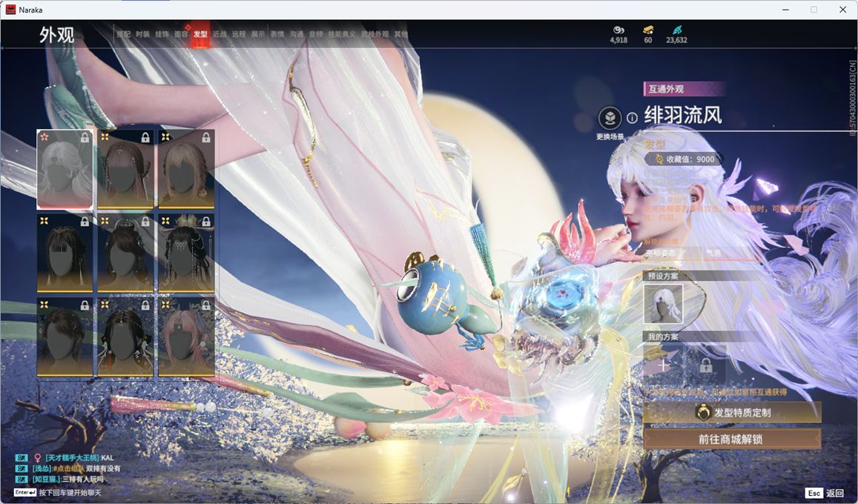Image resolution: width=858 pixels, height=504 pixels.
Task: Select the light blonde braided hairstyle thumbnail
Action: click(x=186, y=169)
